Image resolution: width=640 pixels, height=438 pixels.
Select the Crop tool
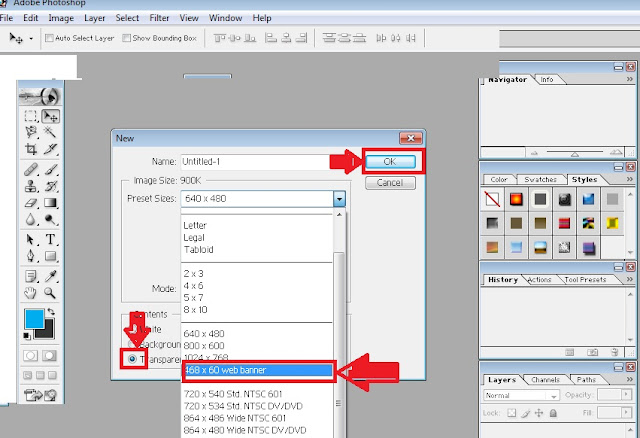pos(31,149)
